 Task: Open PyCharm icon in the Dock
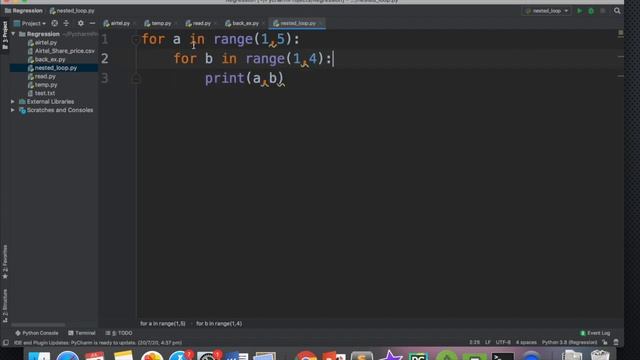(x=419, y=356)
